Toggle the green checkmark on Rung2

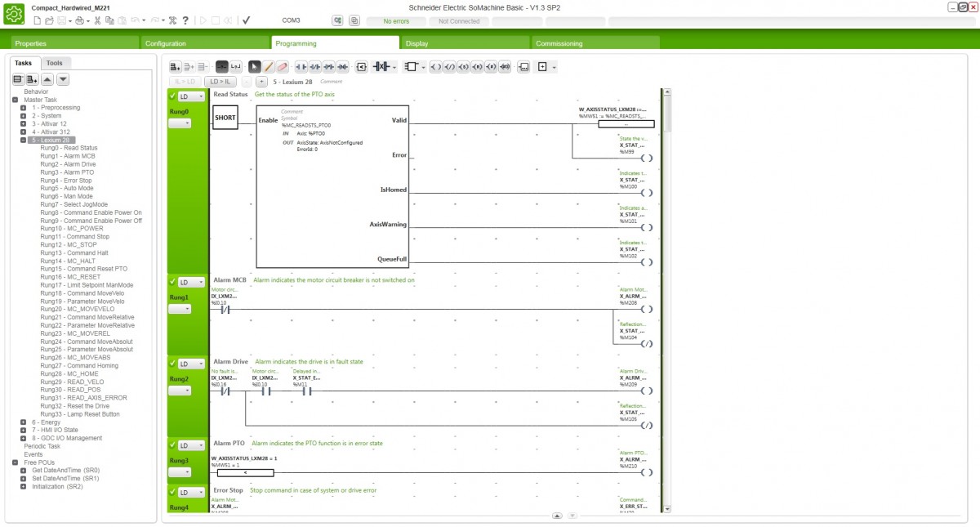coord(172,363)
